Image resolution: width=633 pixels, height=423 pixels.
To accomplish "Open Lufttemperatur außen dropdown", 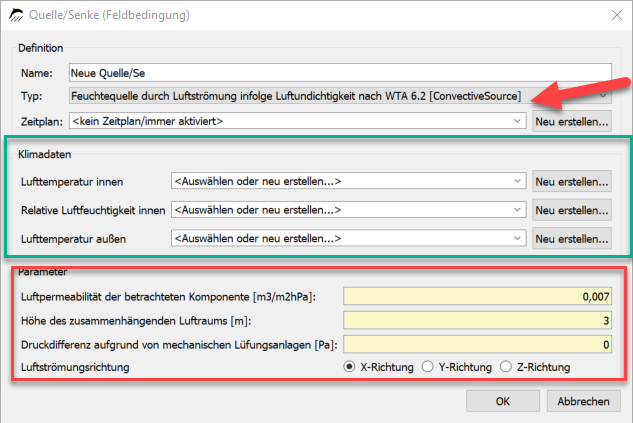I will 348,239.
